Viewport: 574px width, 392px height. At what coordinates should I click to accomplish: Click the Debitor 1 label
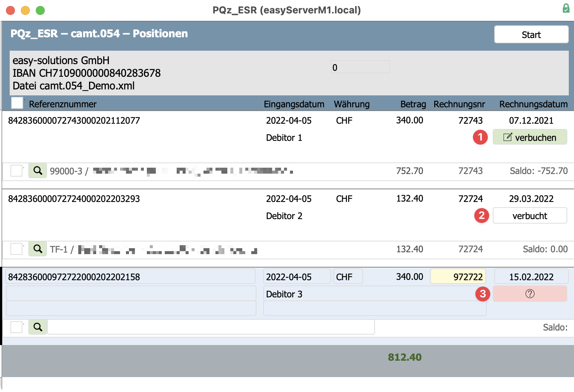[x=284, y=137]
